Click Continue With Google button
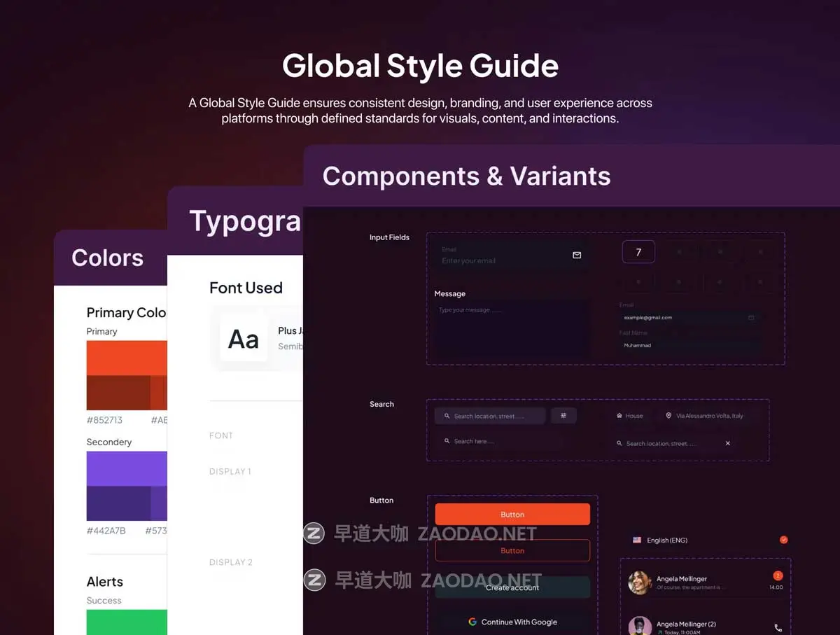 coord(512,622)
